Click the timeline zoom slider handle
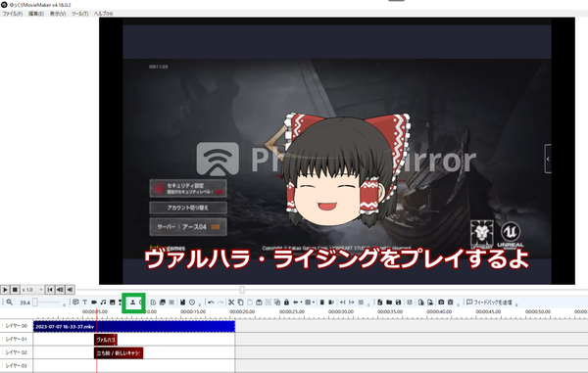588x373 pixels. click(35, 302)
